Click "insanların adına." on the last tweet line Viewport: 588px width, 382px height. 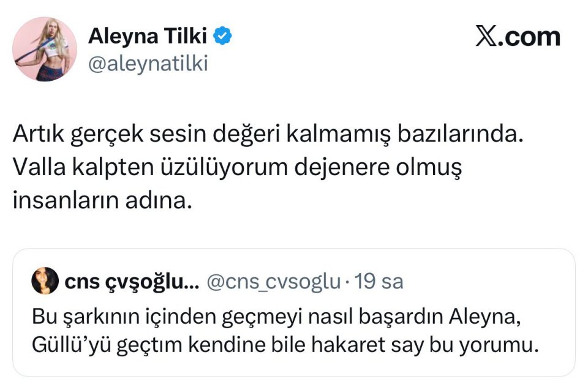point(102,200)
